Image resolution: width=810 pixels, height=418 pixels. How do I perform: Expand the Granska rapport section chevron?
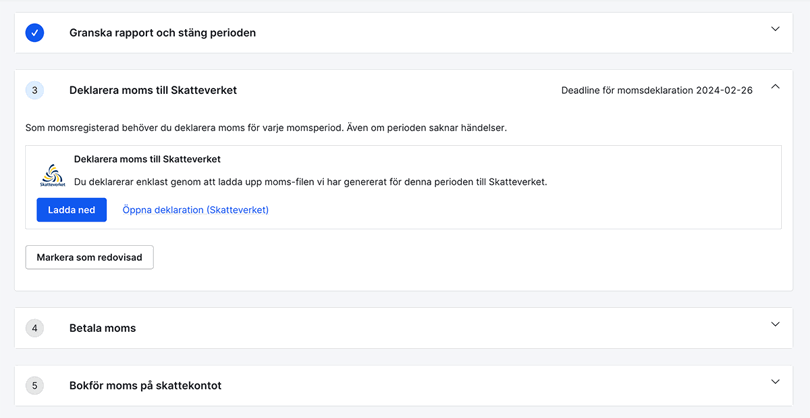point(775,30)
